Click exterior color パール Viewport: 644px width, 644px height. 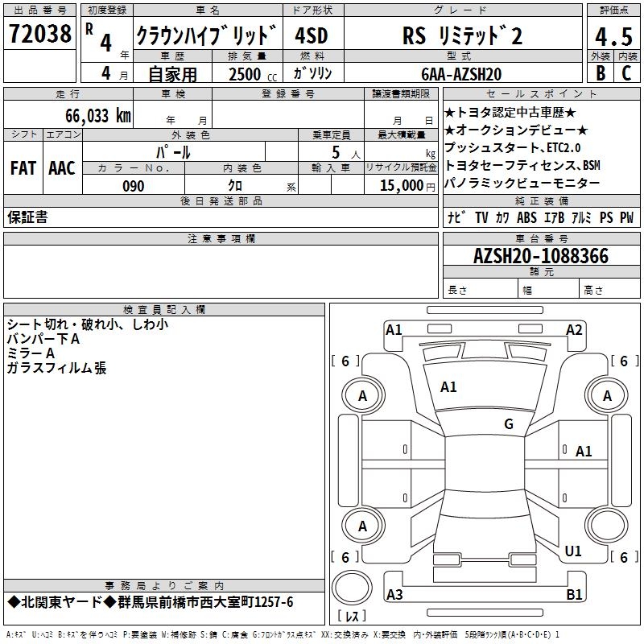click(x=173, y=152)
